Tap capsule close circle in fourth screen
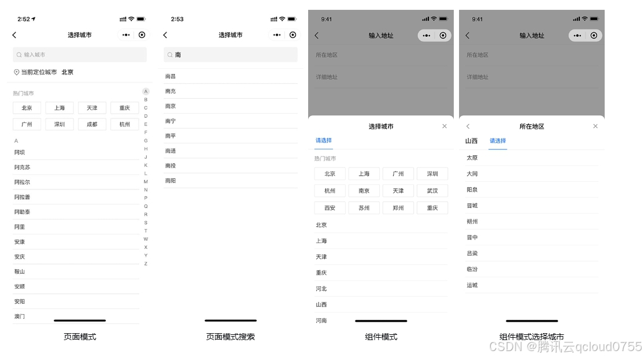The width and height of the screenshot is (644, 358). coord(594,36)
